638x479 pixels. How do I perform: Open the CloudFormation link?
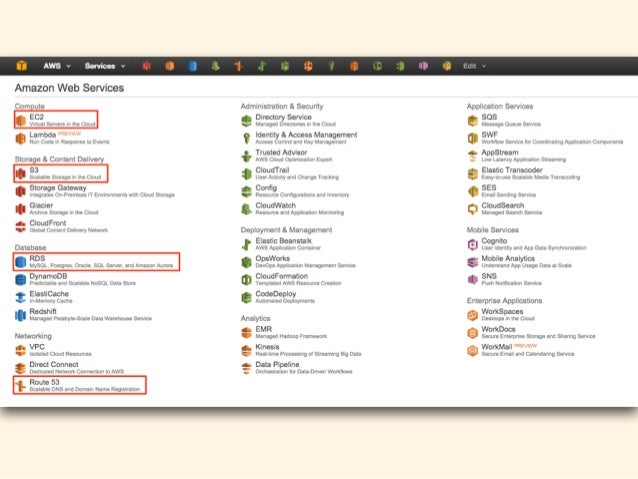pos(282,276)
